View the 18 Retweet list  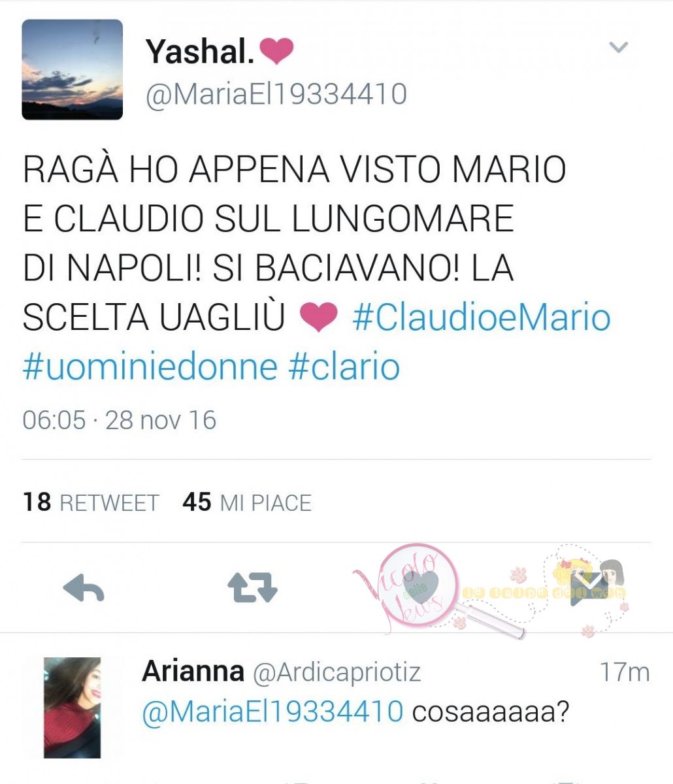coord(91,502)
